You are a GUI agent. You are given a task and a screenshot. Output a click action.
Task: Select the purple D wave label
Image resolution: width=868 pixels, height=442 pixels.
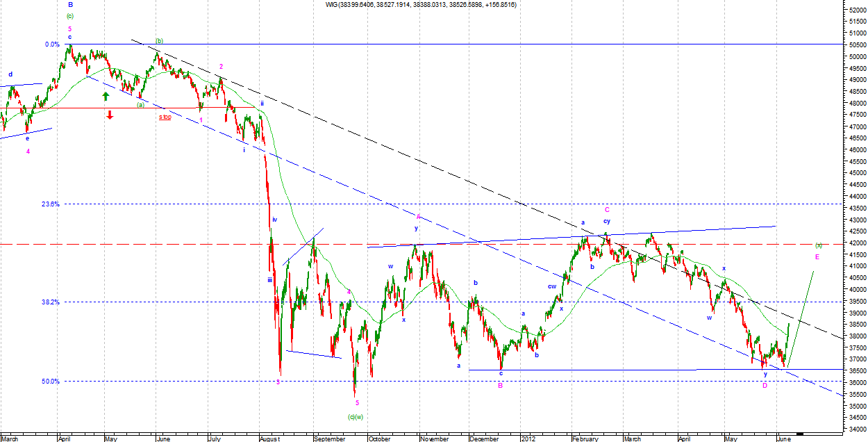(x=765, y=385)
